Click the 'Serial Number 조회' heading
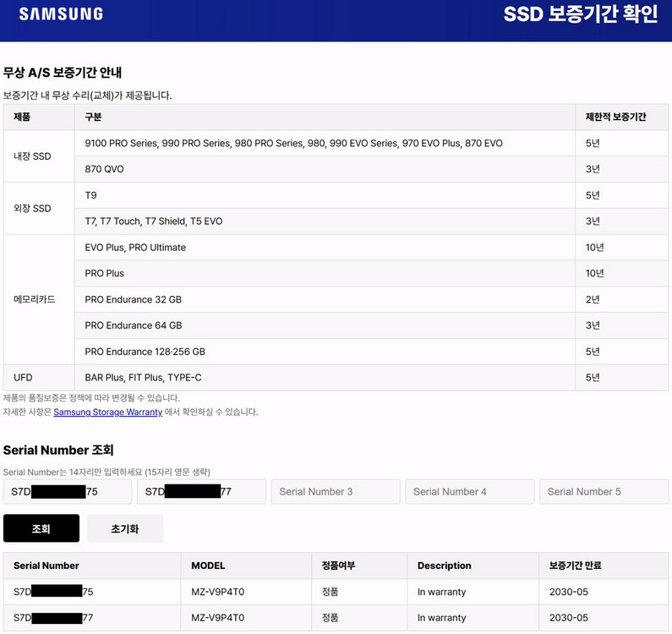672x634 pixels. [x=58, y=450]
